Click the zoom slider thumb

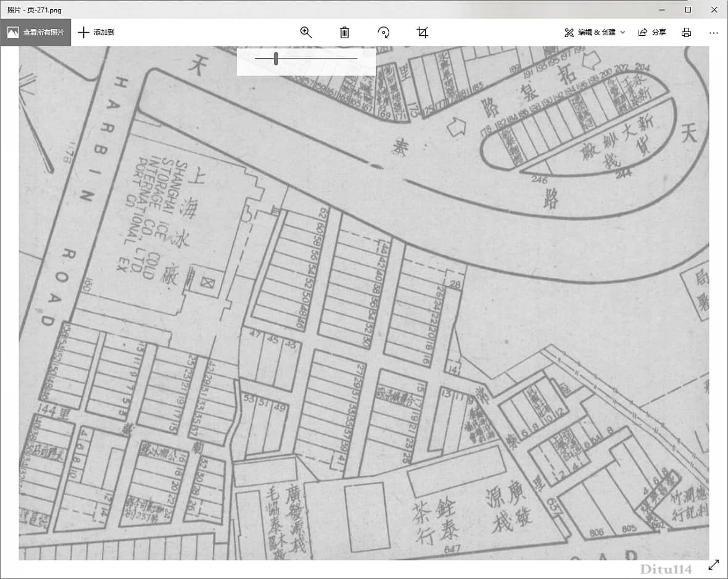(276, 59)
